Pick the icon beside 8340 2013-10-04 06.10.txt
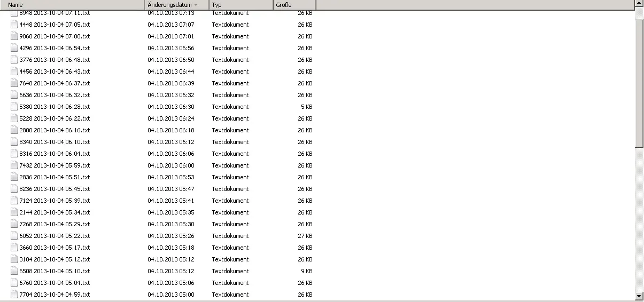Viewport: 644px width, 302px height. [14, 142]
